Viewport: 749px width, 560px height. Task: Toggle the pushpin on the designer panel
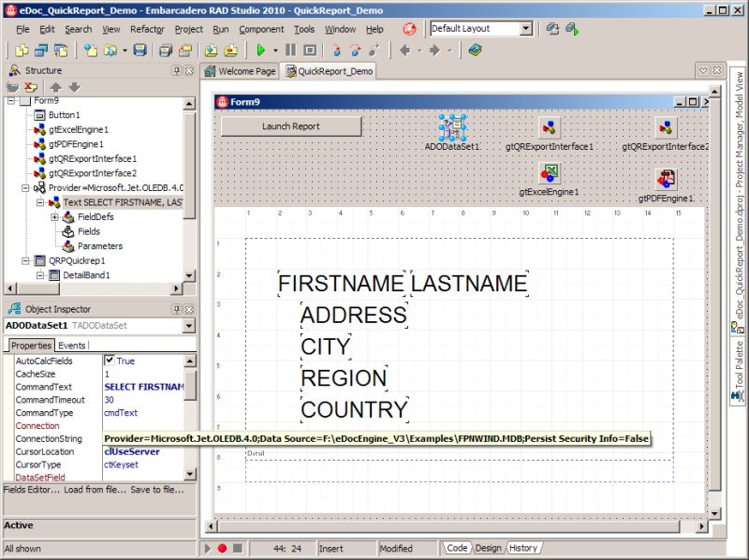pyautogui.click(x=702, y=69)
